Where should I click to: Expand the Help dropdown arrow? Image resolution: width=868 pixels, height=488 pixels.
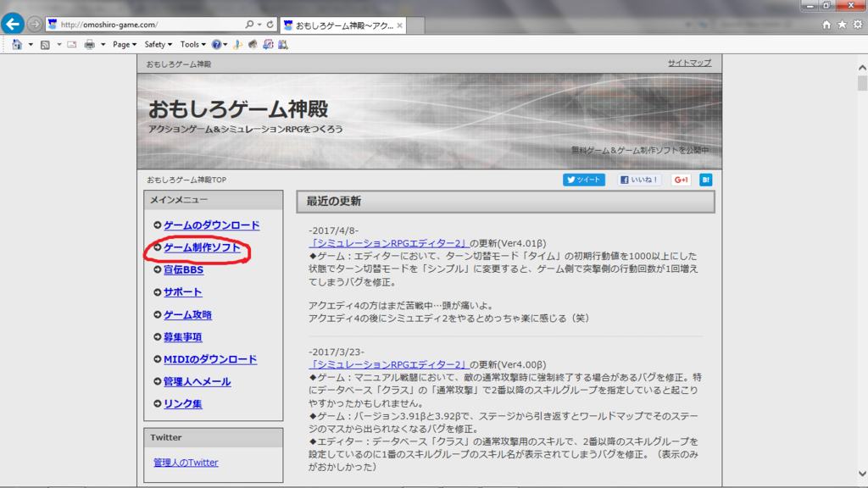pyautogui.click(x=225, y=44)
